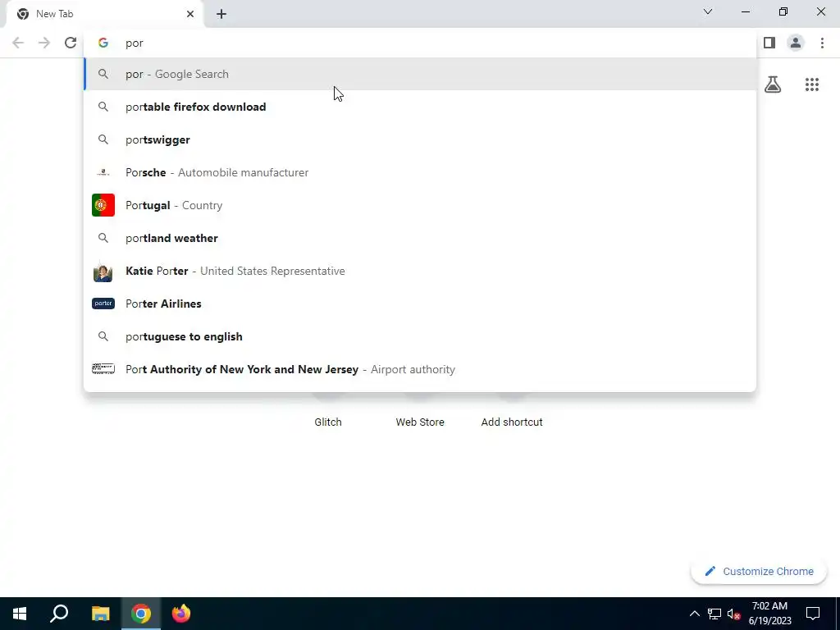The height and width of the screenshot is (630, 840).
Task: Open the Windows Start menu
Action: 20,614
